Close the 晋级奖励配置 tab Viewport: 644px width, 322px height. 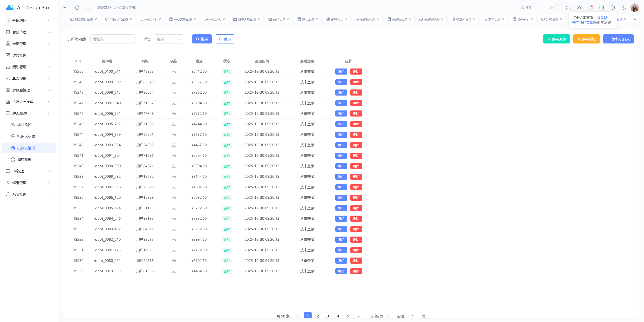pyautogui.click(x=259, y=19)
